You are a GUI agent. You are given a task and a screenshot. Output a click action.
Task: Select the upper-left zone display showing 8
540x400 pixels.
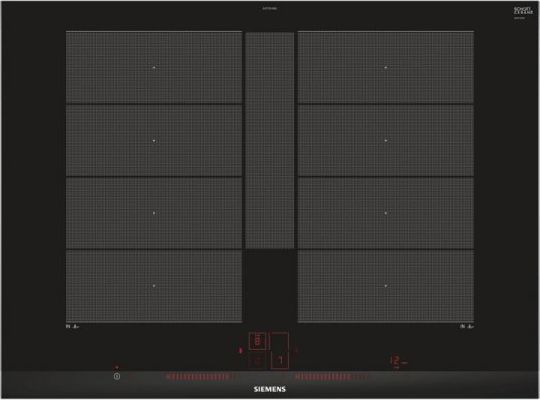[x=257, y=341]
